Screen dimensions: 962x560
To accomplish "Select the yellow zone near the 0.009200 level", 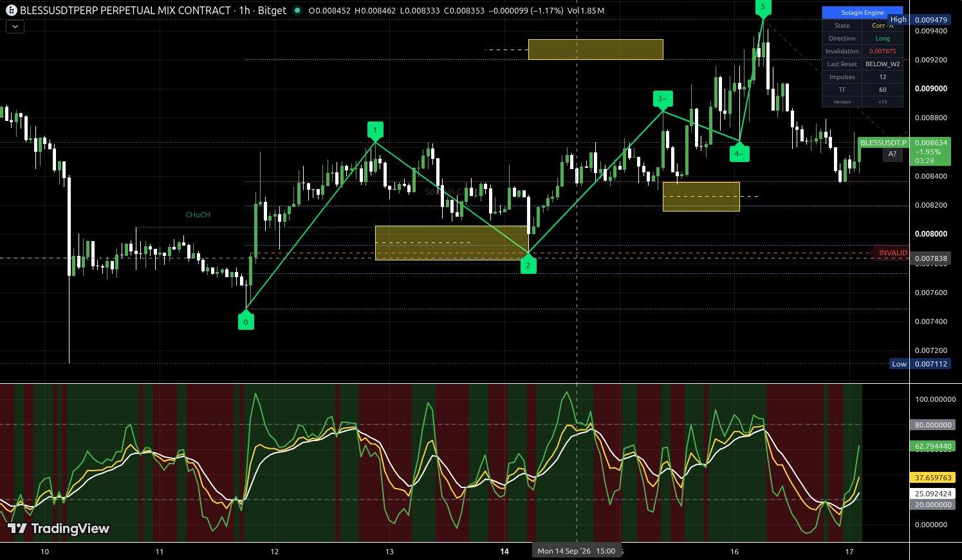I will 596,50.
